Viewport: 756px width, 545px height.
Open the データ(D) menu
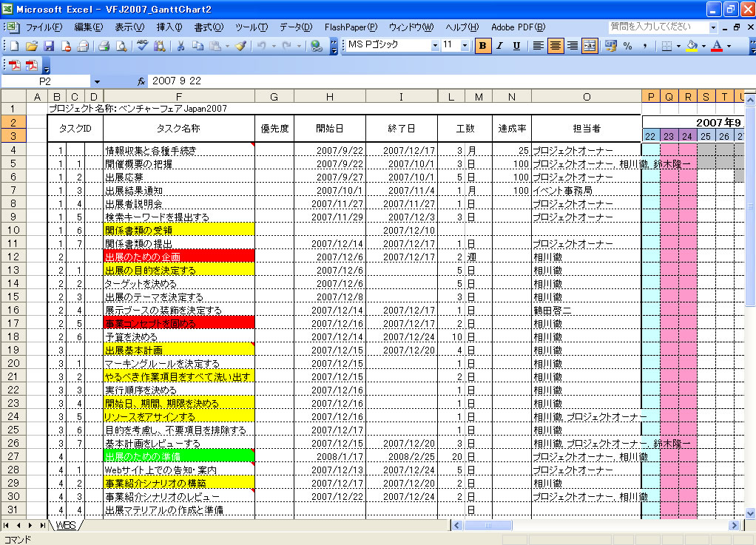click(295, 27)
